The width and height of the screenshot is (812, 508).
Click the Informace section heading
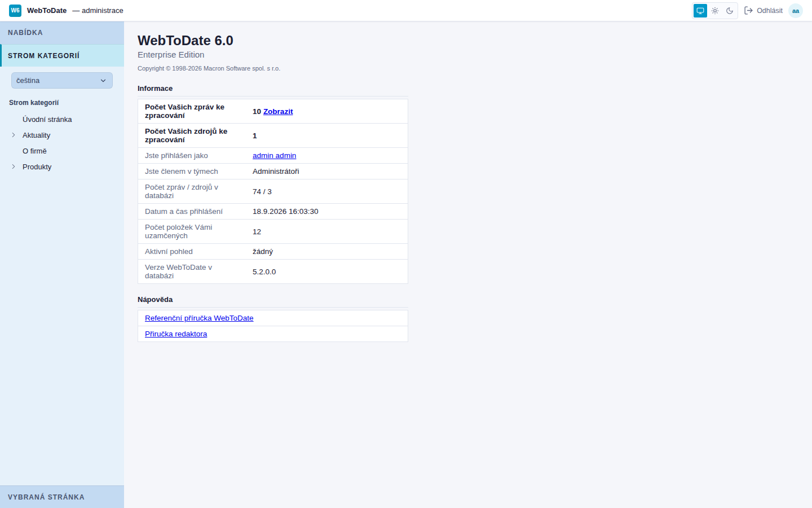point(155,89)
